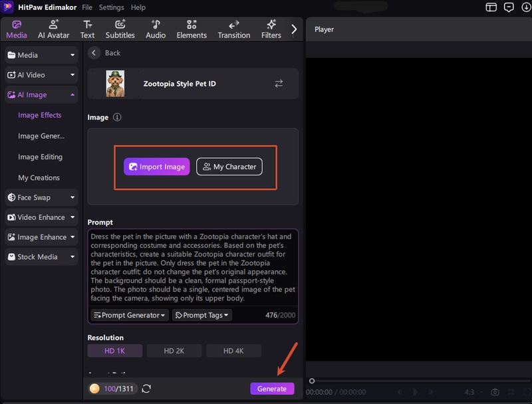Click the layout switch icon in title bar
The width and height of the screenshot is (532, 404).
tap(491, 7)
